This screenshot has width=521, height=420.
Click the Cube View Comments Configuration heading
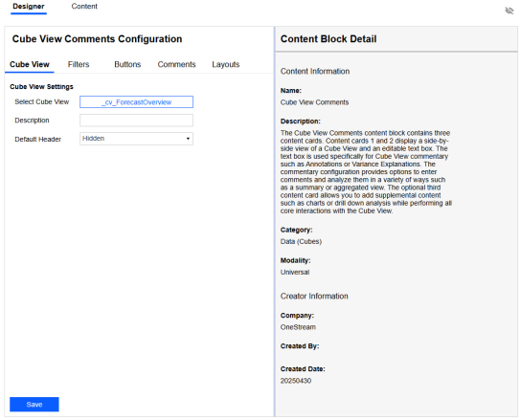(97, 39)
